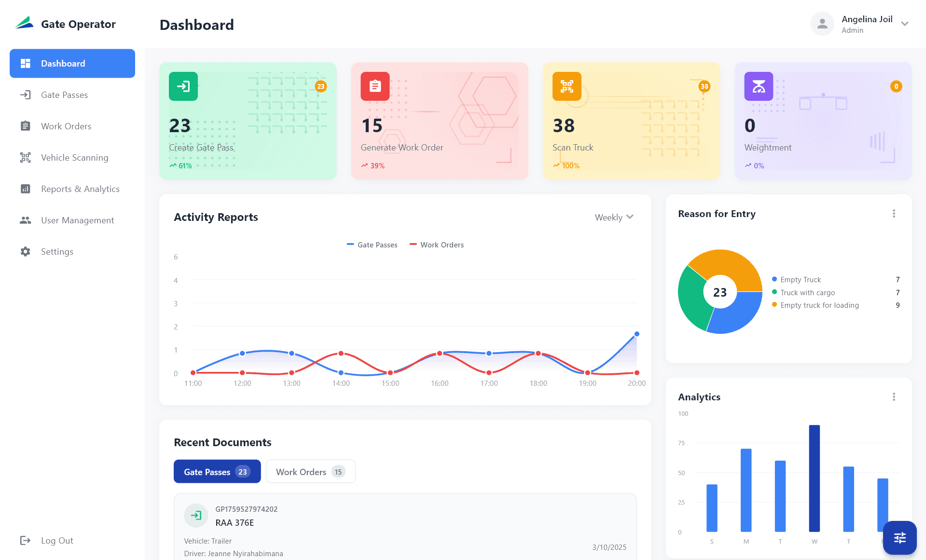Screen dimensions: 926x560
Task: Select the green Create Gate Pass icon
Action: (183, 87)
